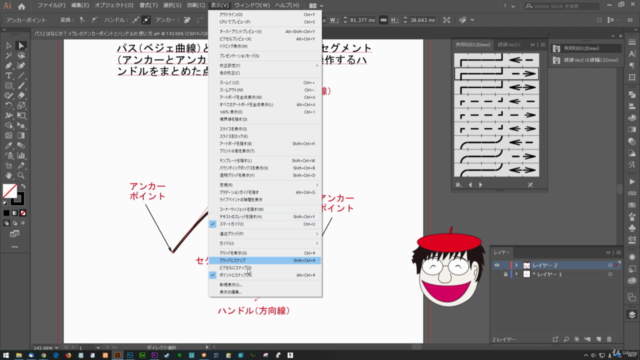
Task: Select the Zoom tool
Action: click(21, 176)
